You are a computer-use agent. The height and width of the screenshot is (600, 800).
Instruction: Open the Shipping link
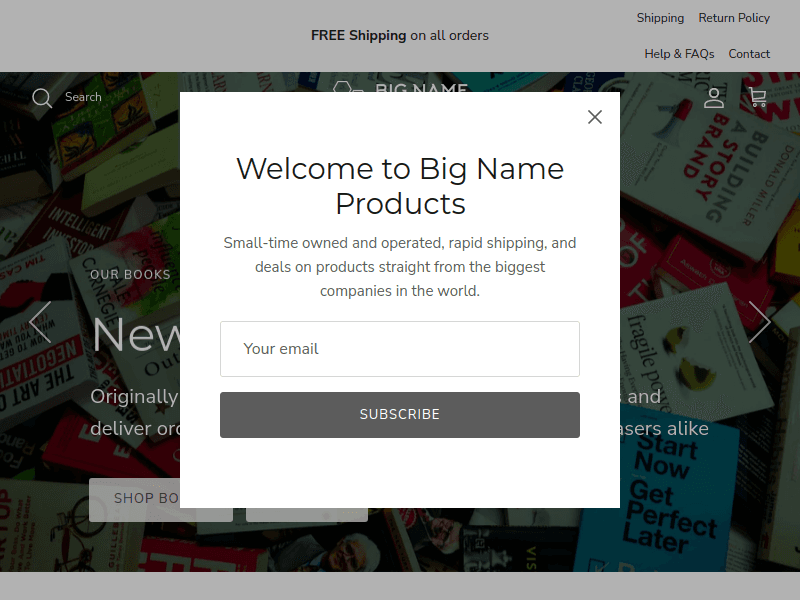[660, 17]
